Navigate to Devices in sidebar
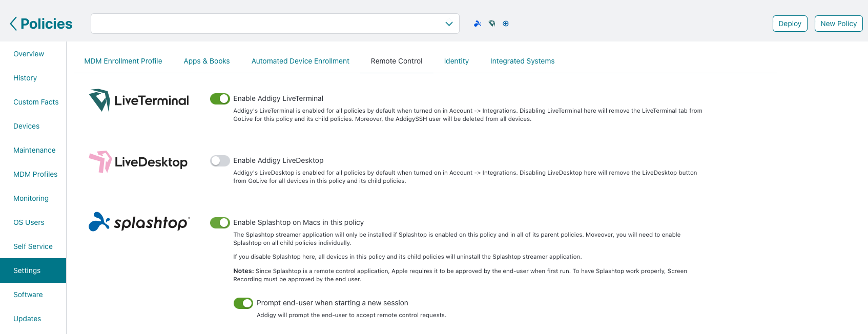Image resolution: width=868 pixels, height=334 pixels. click(x=26, y=126)
